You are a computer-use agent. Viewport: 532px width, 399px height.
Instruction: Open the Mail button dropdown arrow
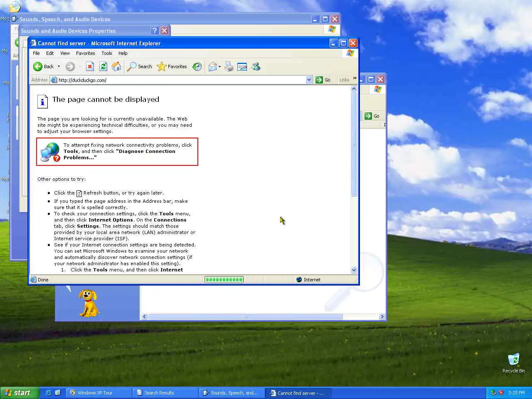[x=219, y=66]
